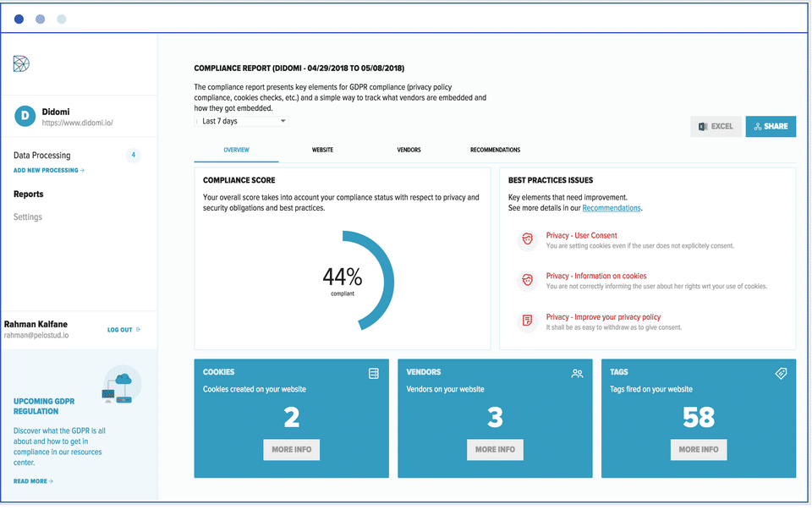The width and height of the screenshot is (812, 510).
Task: Click the blue D avatar circle
Action: (25, 116)
